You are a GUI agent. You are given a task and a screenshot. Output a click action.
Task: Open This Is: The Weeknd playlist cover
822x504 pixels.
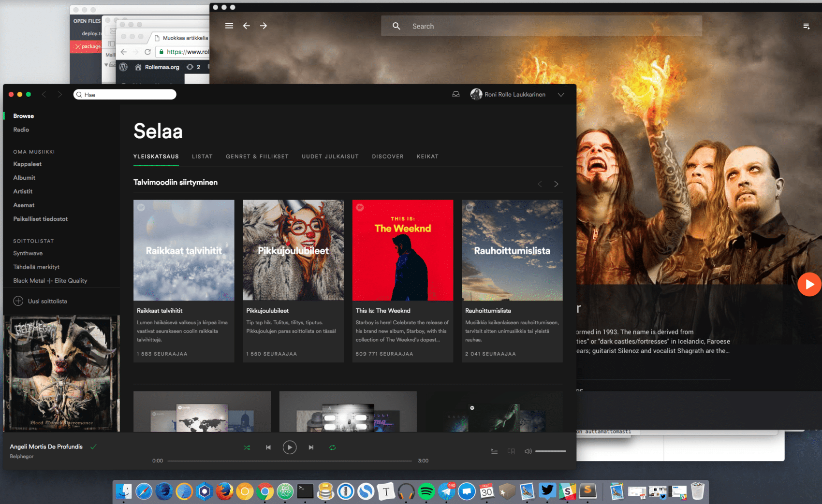[x=403, y=250]
